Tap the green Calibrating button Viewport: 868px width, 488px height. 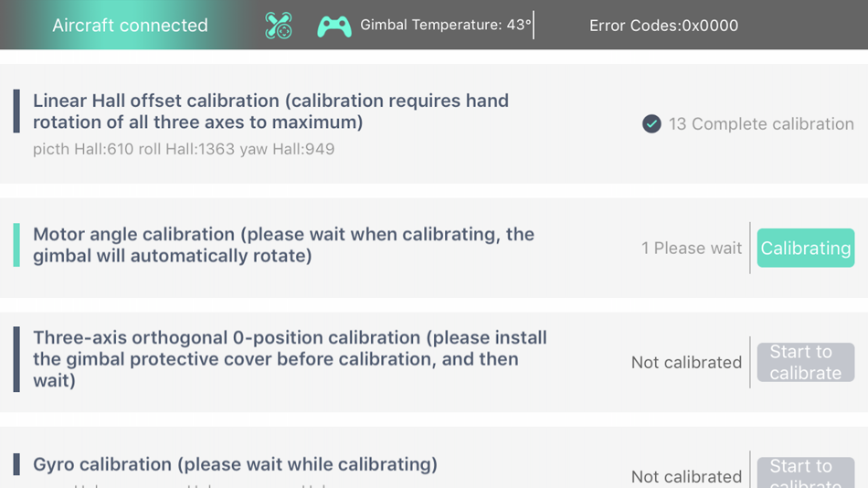point(806,248)
